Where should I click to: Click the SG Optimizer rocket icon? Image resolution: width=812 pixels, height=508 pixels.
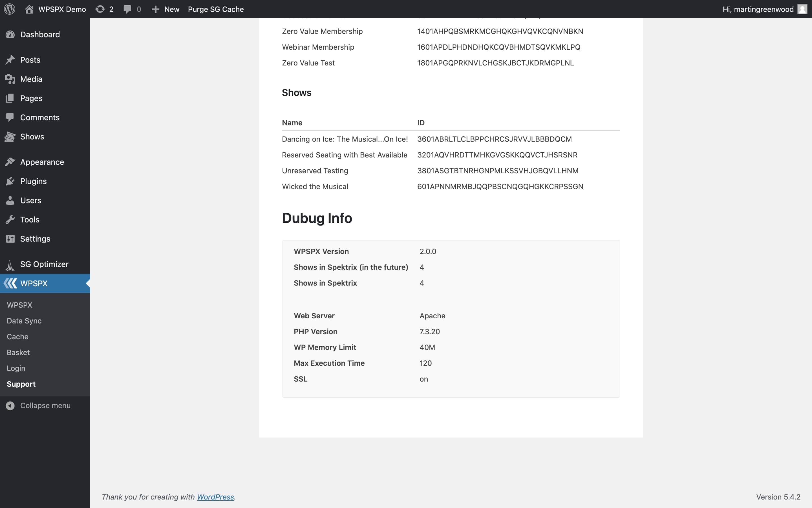10,265
